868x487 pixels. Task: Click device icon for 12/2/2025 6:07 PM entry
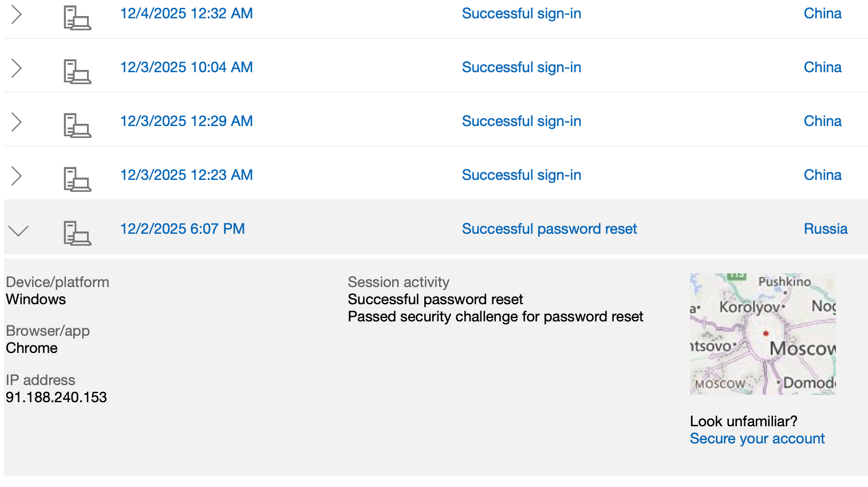[77, 233]
